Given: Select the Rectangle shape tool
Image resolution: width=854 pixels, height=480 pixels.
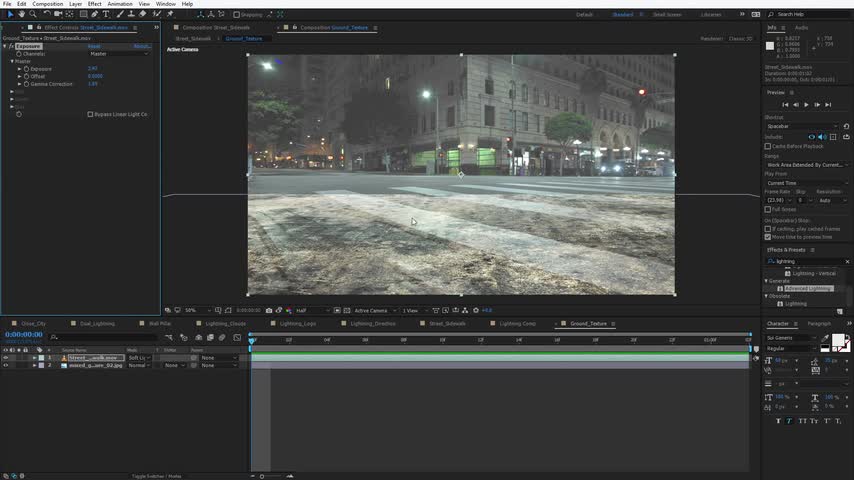Looking at the screenshot, I should (82, 14).
